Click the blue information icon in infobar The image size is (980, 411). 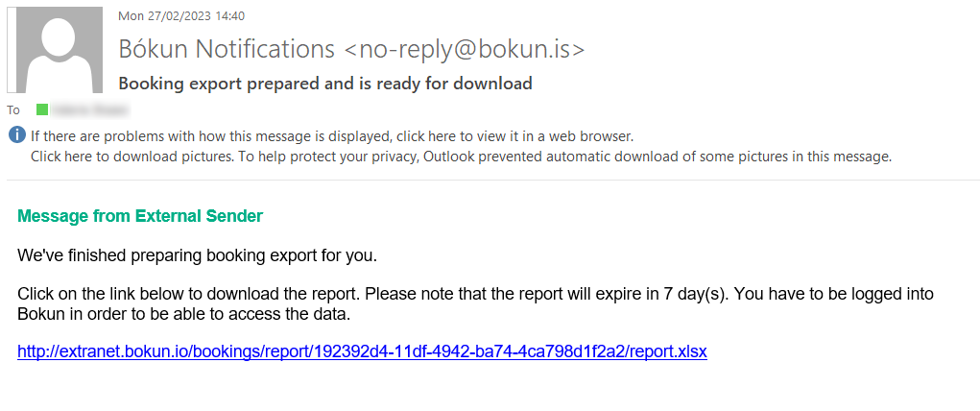pyautogui.click(x=17, y=135)
